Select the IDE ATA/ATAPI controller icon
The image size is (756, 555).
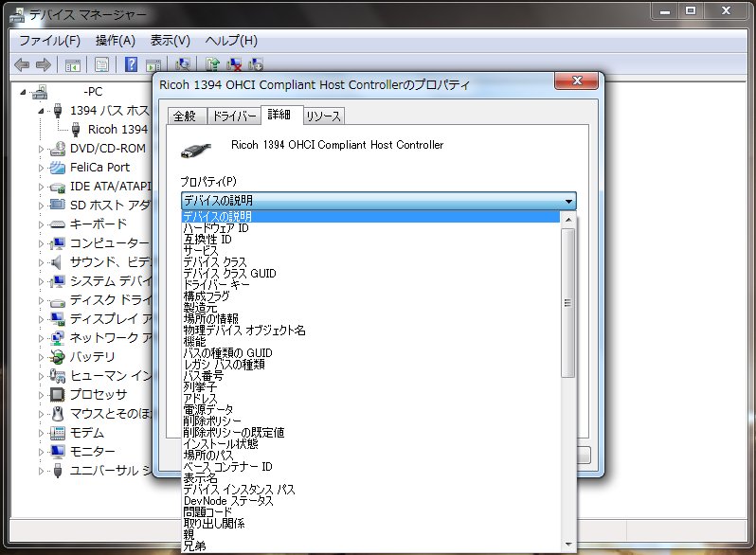(x=58, y=187)
